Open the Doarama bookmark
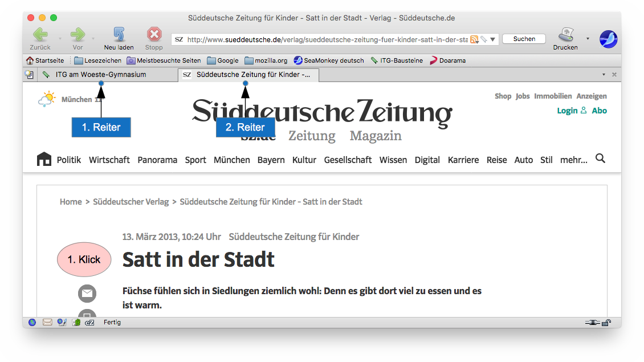Image resolution: width=644 pixels, height=362 pixels. coord(448,60)
